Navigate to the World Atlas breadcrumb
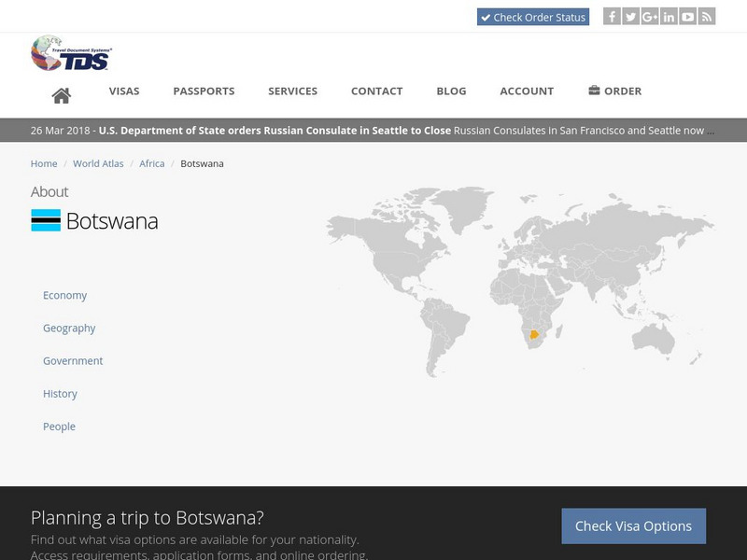The height and width of the screenshot is (560, 747). 96,162
